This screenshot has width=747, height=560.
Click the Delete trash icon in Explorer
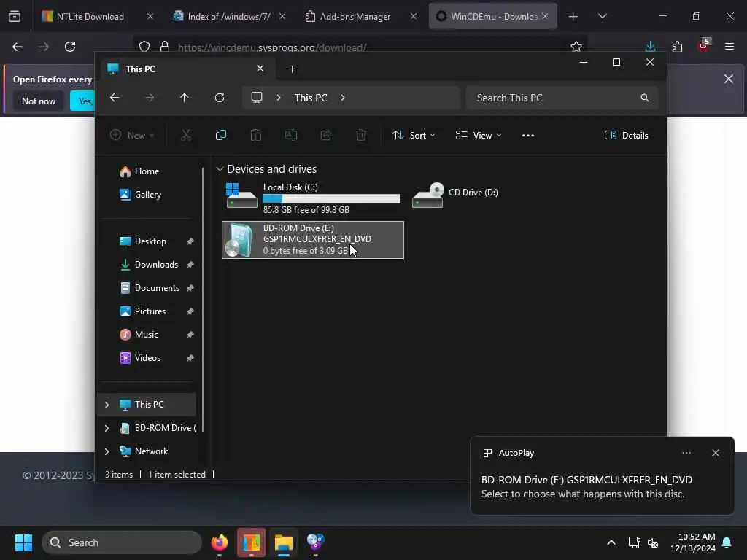[361, 135]
